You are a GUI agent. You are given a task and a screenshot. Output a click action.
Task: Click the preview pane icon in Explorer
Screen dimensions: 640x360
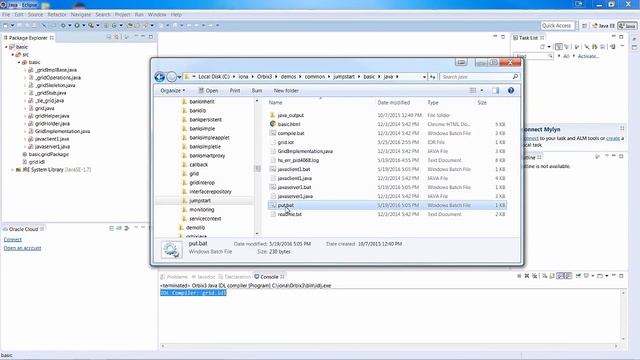tap(496, 91)
